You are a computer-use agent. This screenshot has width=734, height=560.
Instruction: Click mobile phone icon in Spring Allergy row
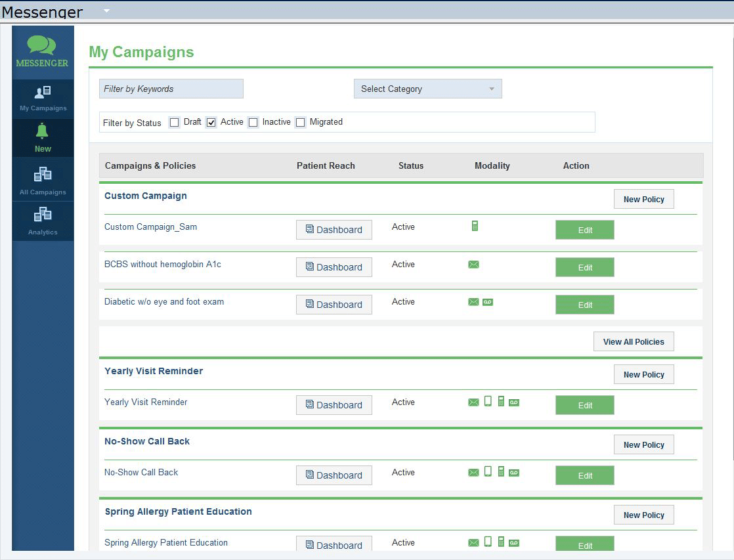[x=488, y=542]
